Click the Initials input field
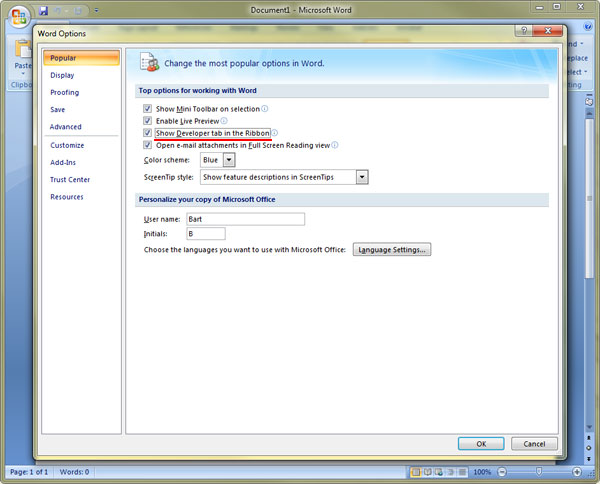 pyautogui.click(x=206, y=234)
